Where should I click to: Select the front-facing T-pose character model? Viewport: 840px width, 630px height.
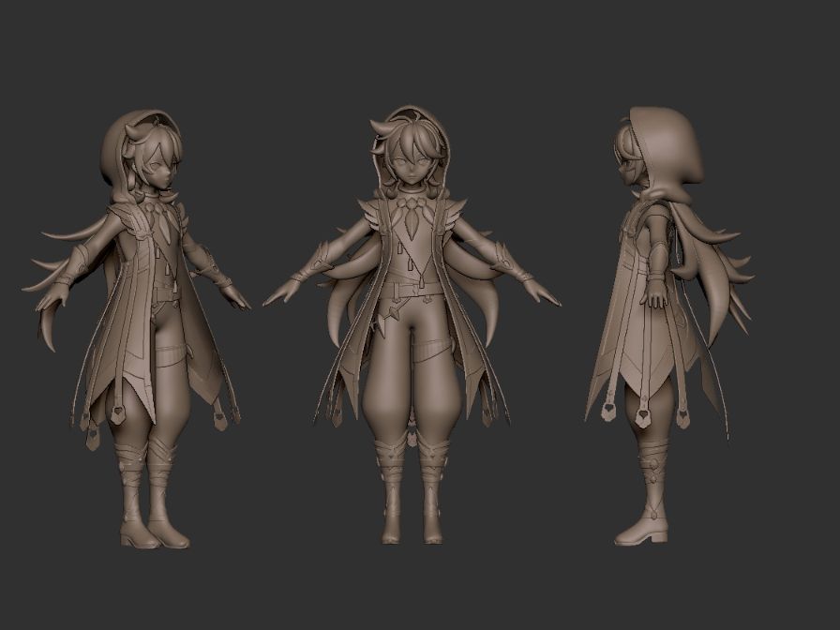(412, 325)
